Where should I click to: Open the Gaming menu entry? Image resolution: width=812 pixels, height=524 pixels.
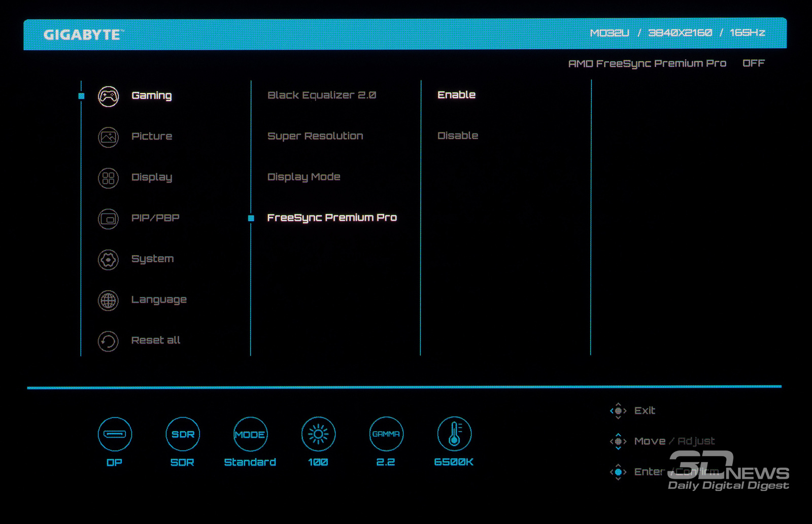click(x=151, y=96)
